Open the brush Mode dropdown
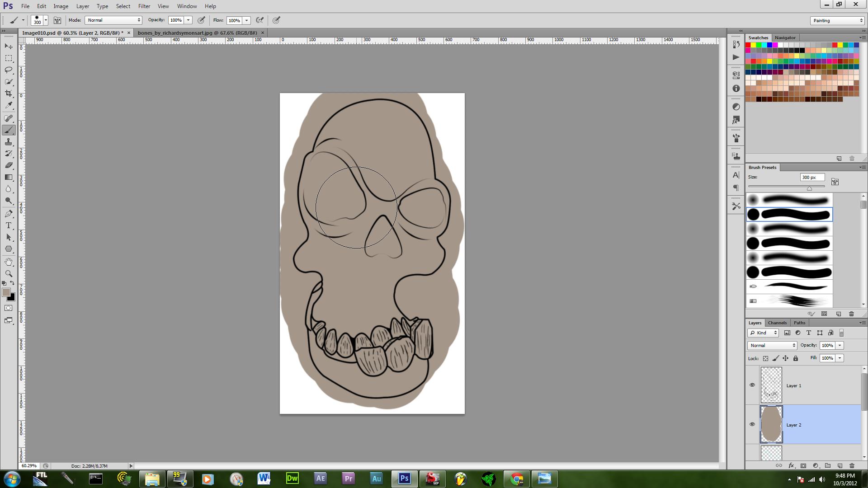 coord(113,20)
